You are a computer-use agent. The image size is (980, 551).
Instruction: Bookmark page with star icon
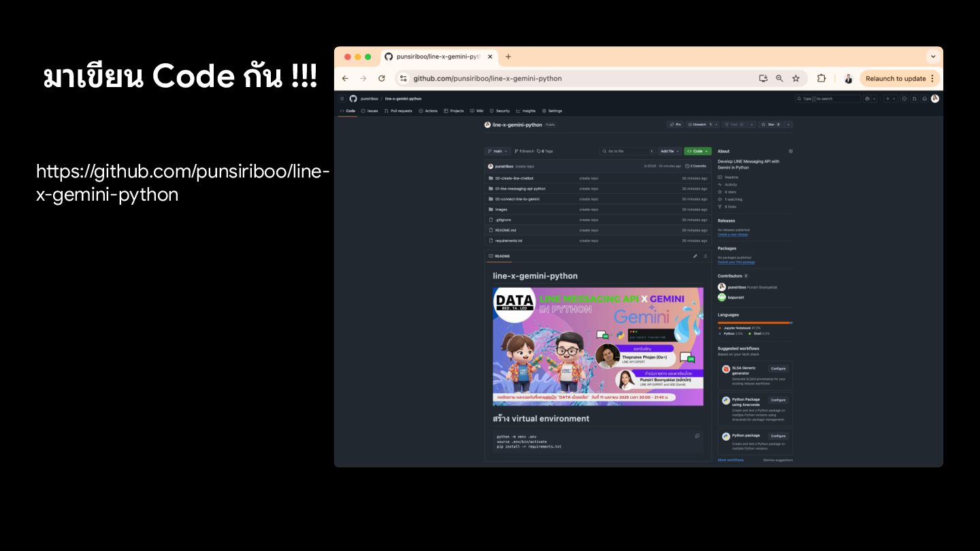pos(796,78)
